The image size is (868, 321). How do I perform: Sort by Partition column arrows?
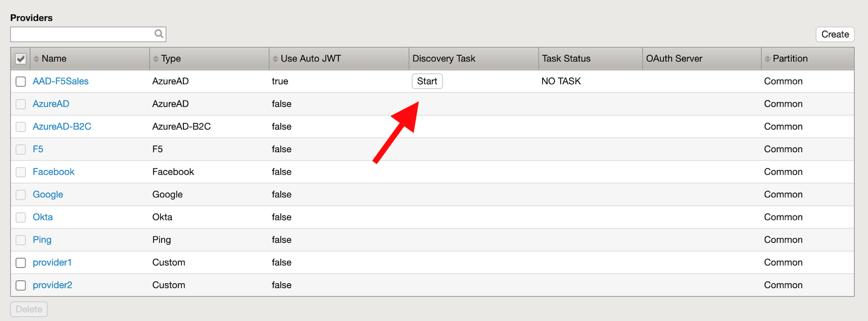767,58
